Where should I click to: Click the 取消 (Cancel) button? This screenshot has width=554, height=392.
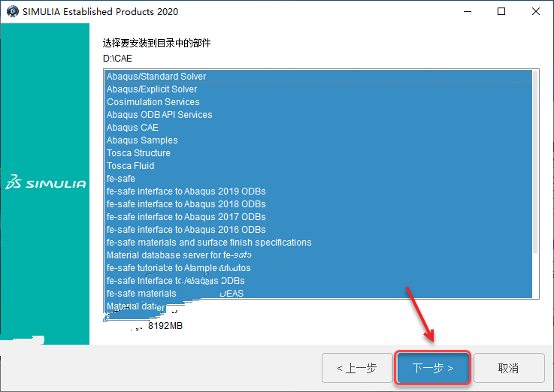509,368
